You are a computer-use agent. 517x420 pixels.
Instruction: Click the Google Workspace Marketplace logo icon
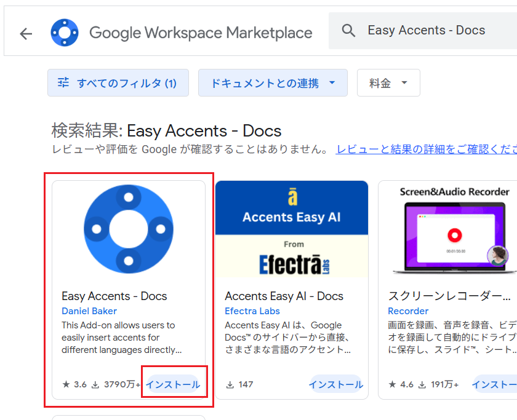point(65,33)
